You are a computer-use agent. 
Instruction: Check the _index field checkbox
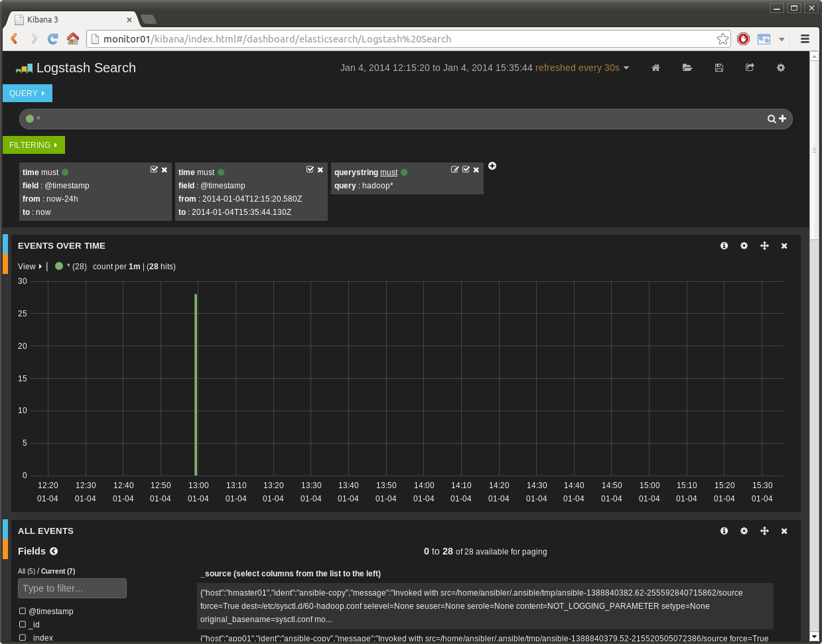coord(23,637)
